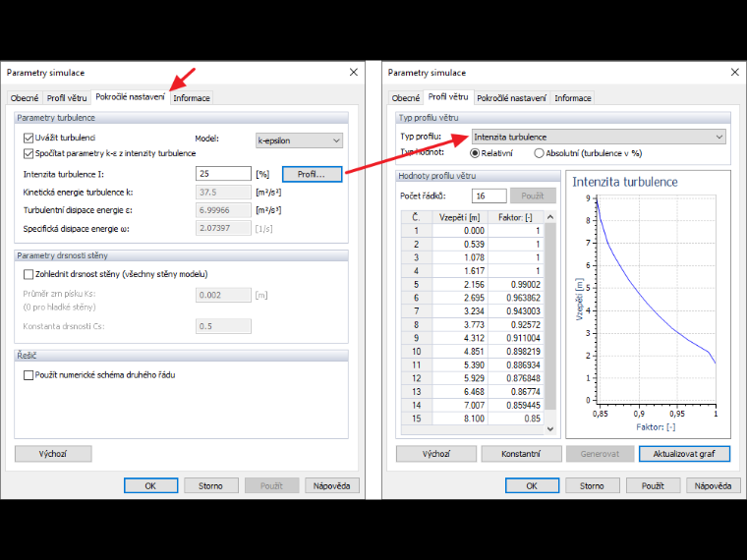Screen dimensions: 747x560
Task: Select the 'Relativní' radio button
Action: 475,153
